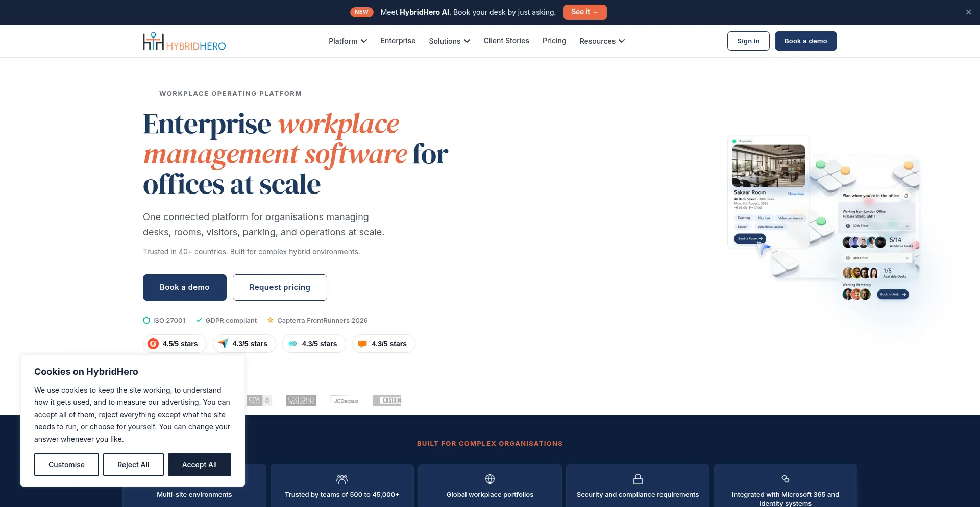
Task: Click the 'Enterprise workplace management software' headline
Action: click(296, 154)
